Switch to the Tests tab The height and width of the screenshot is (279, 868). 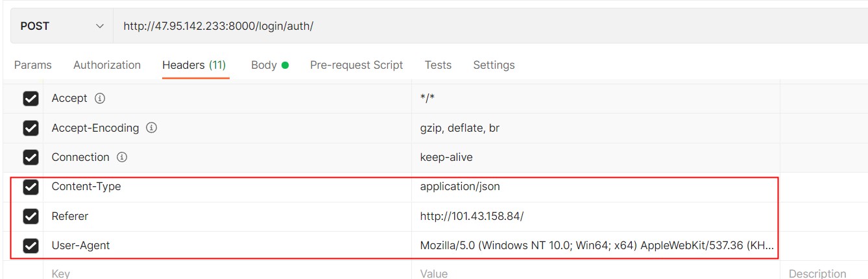[x=438, y=65]
